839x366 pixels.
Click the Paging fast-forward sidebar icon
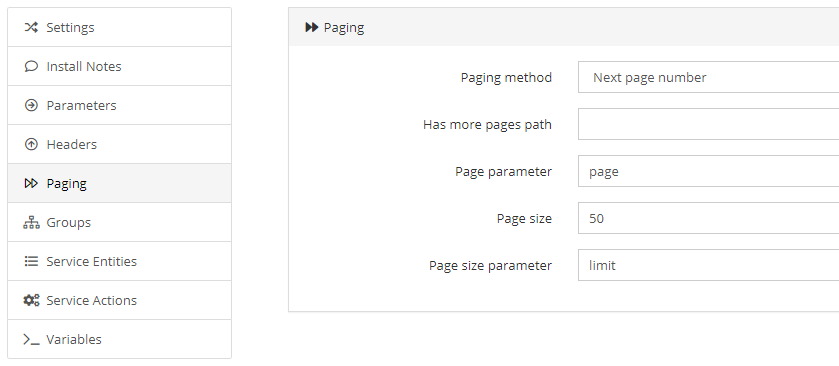[x=31, y=184]
